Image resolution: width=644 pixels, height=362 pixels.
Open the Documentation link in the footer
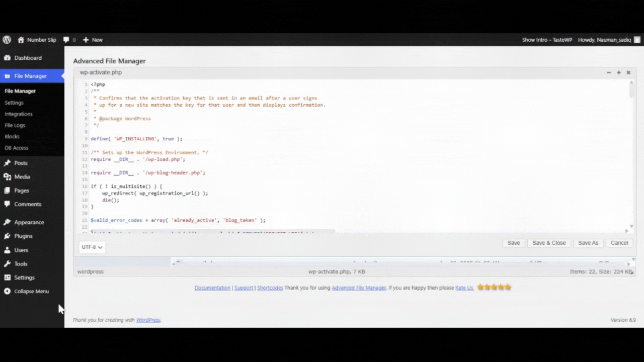[212, 288]
